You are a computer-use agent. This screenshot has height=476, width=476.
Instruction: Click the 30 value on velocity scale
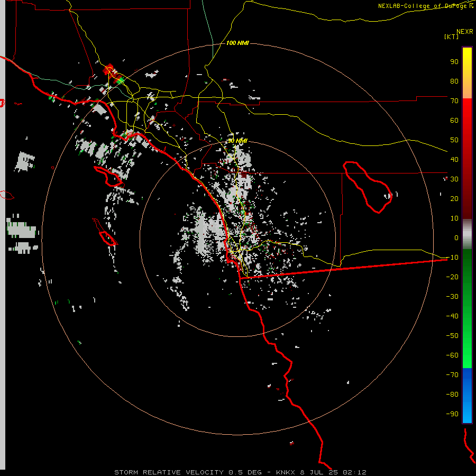coord(454,179)
